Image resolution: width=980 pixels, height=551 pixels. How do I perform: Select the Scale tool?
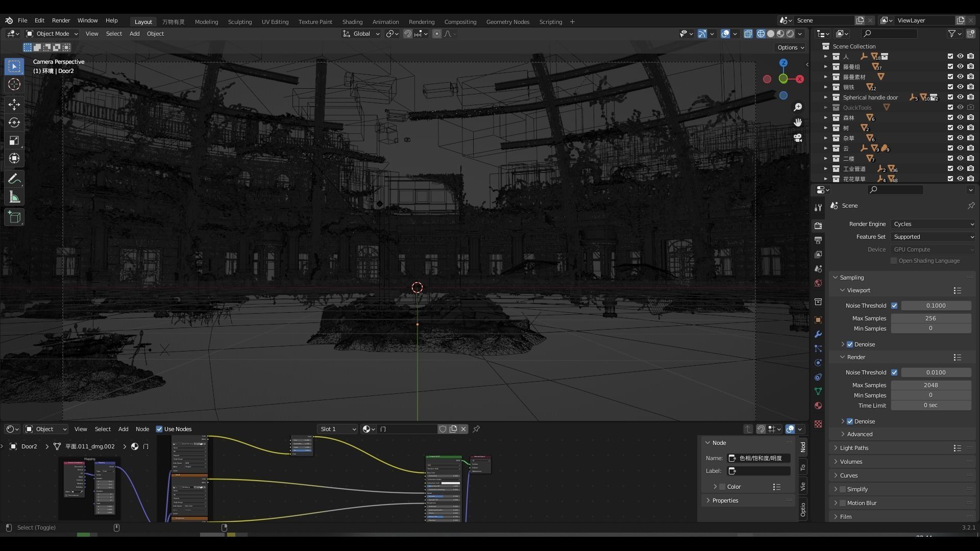[14, 140]
